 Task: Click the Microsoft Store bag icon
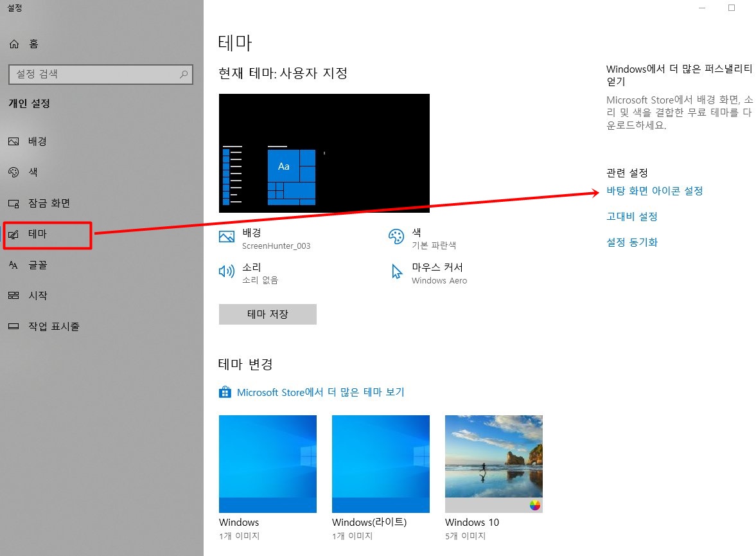pyautogui.click(x=225, y=392)
